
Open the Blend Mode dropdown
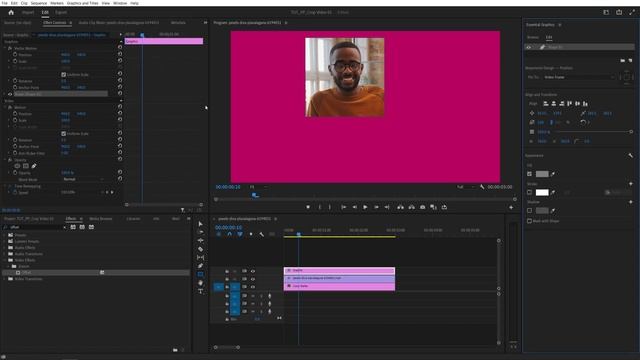tap(83, 179)
